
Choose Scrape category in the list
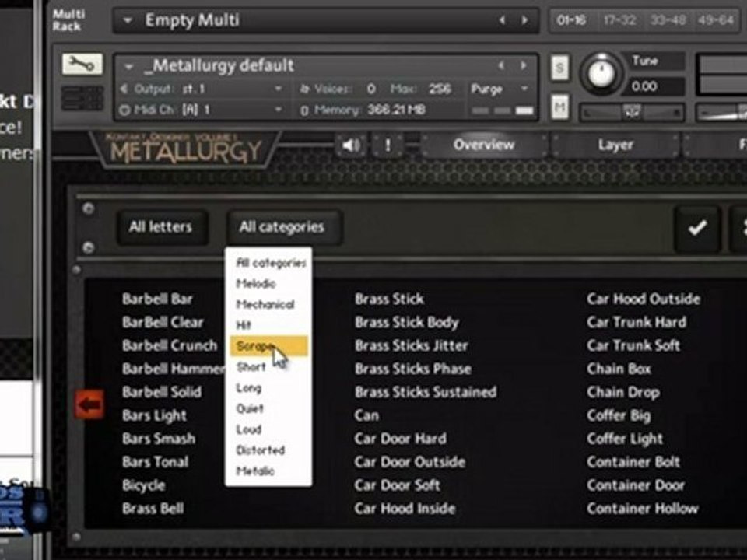point(269,346)
